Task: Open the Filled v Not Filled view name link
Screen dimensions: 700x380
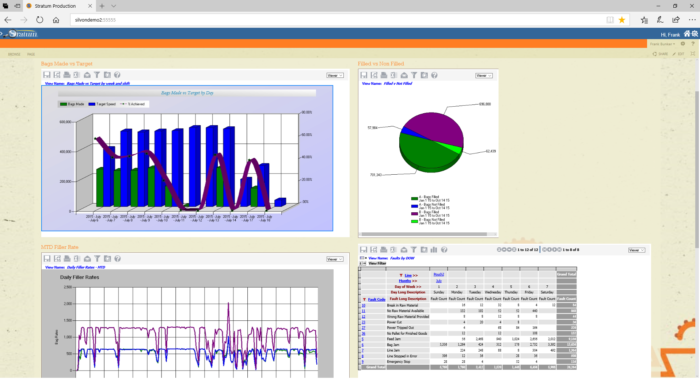Action: click(x=398, y=84)
